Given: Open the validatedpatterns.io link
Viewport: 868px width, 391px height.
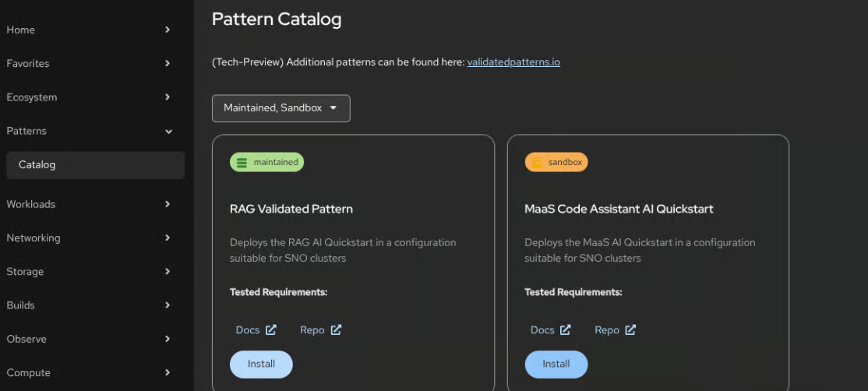Looking at the screenshot, I should (513, 62).
